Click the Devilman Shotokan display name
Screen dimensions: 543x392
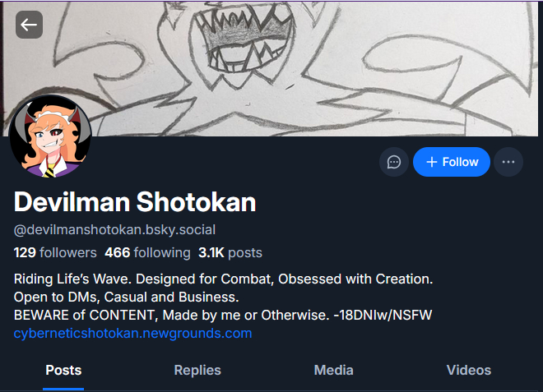pos(135,201)
